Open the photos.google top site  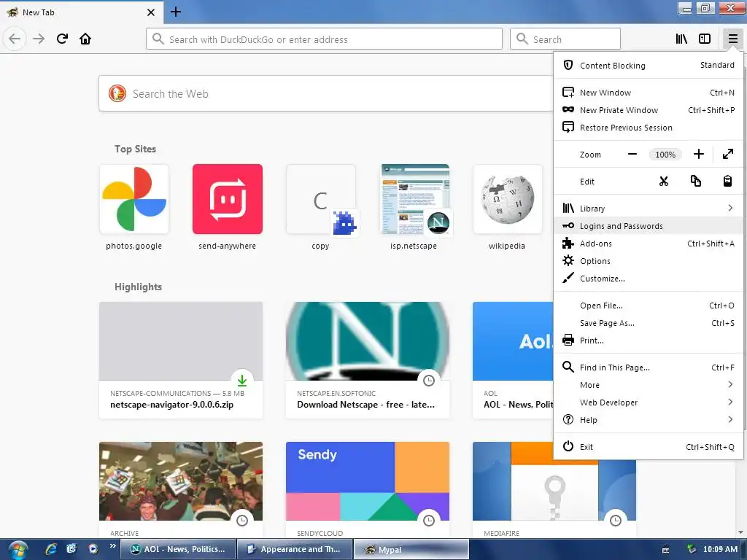coord(134,207)
